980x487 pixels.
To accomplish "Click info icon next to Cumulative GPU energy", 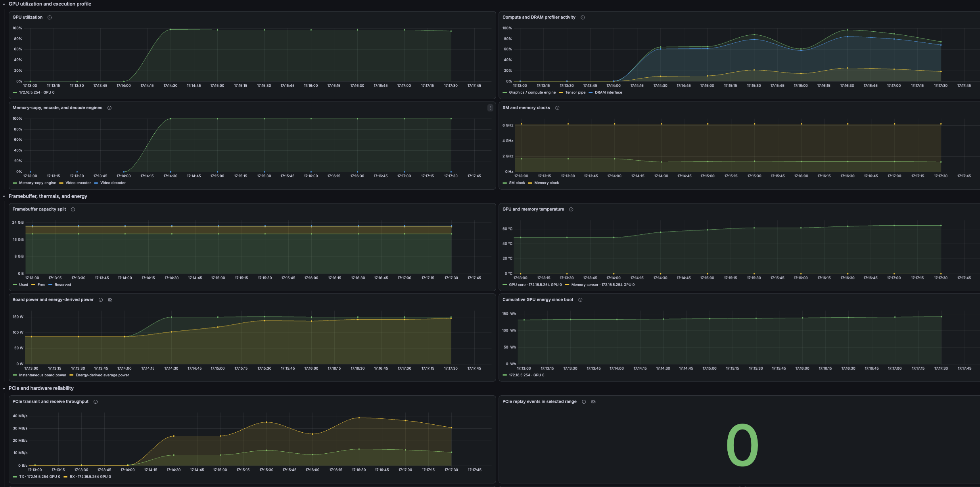I will (580, 300).
